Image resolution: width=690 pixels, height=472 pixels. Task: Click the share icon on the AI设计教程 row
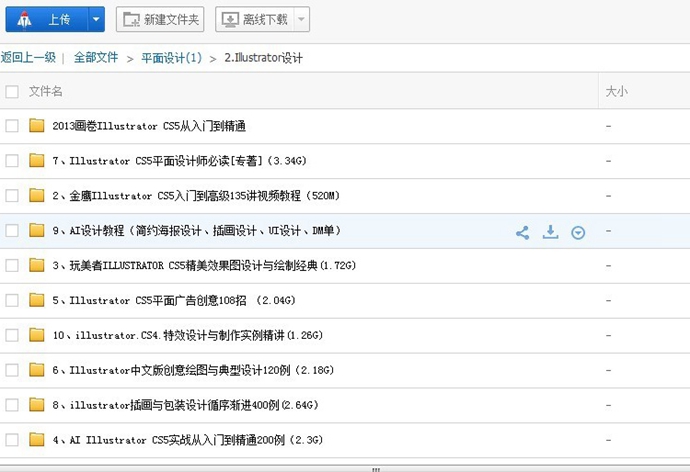(522, 232)
